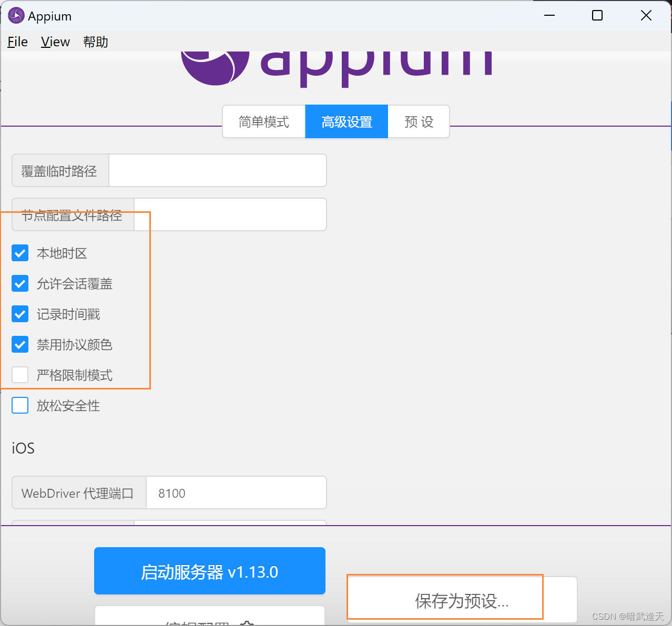Viewport: 672px width, 626px height.
Task: Uncheck the 记录时间戳 checkbox
Action: (x=20, y=314)
